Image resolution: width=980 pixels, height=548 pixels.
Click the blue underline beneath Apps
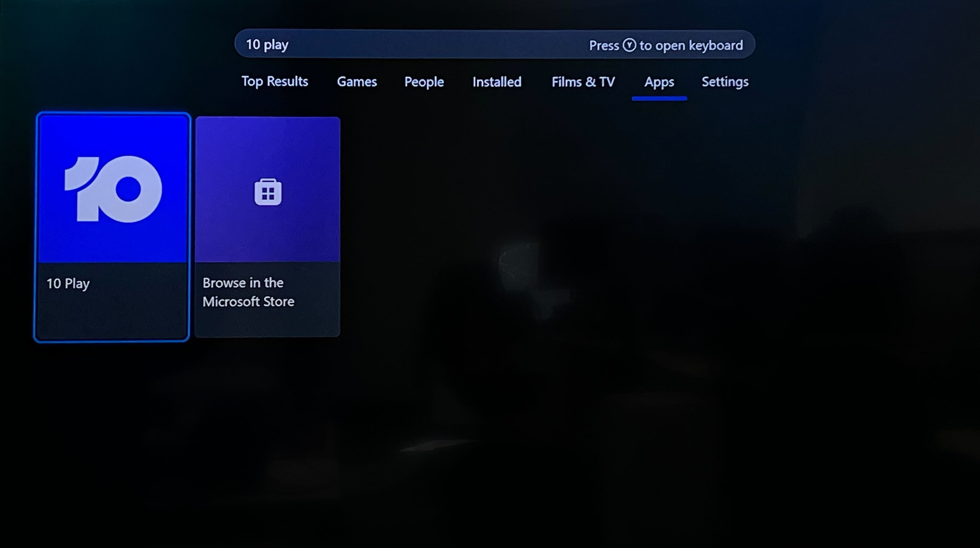pyautogui.click(x=659, y=98)
